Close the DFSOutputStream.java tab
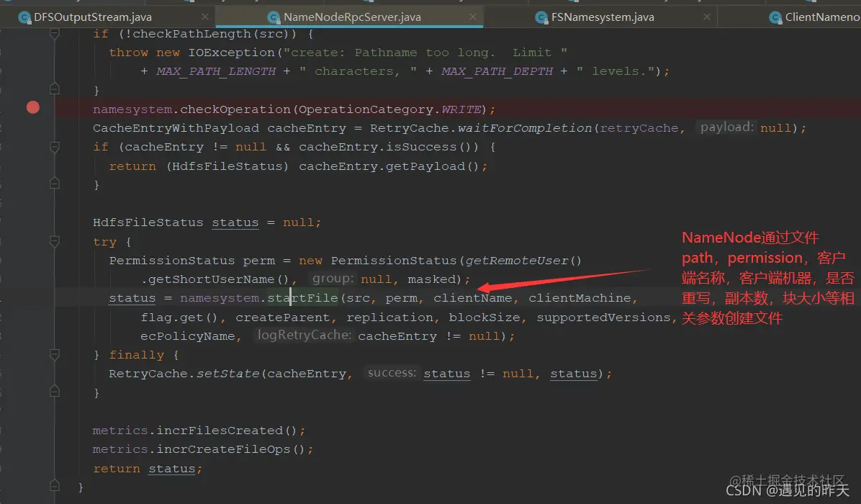This screenshot has height=504, width=861. (205, 17)
